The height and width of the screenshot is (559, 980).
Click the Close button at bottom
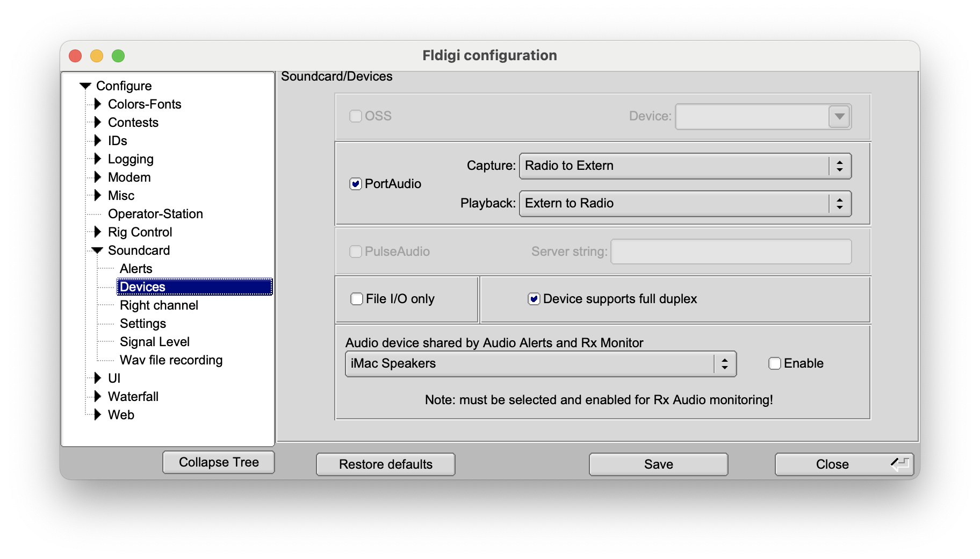tap(844, 464)
